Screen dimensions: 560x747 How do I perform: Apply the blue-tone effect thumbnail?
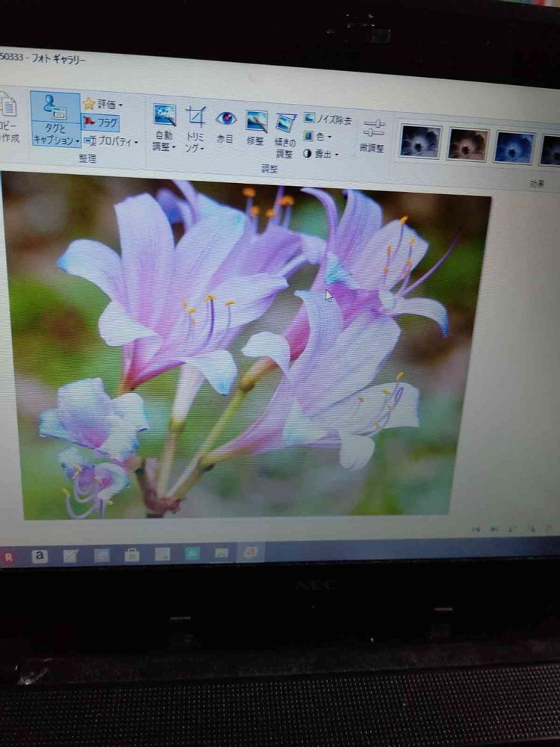[514, 147]
